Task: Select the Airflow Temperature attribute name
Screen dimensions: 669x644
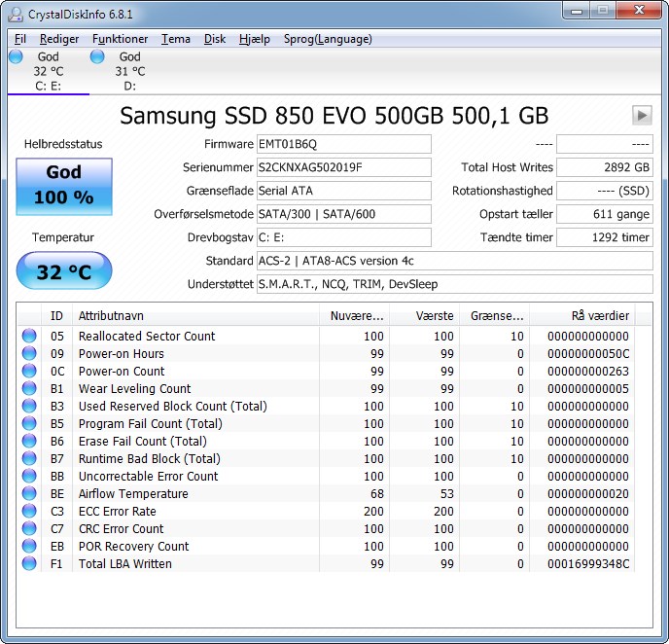Action: pyautogui.click(x=133, y=494)
